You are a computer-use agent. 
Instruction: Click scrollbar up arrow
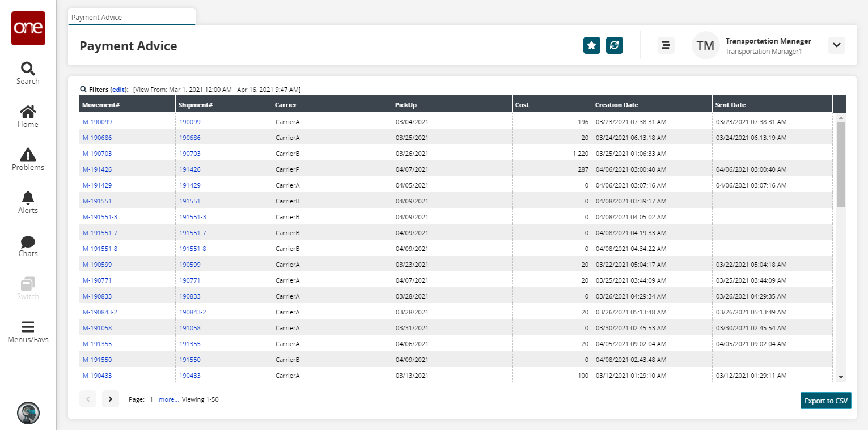point(841,118)
